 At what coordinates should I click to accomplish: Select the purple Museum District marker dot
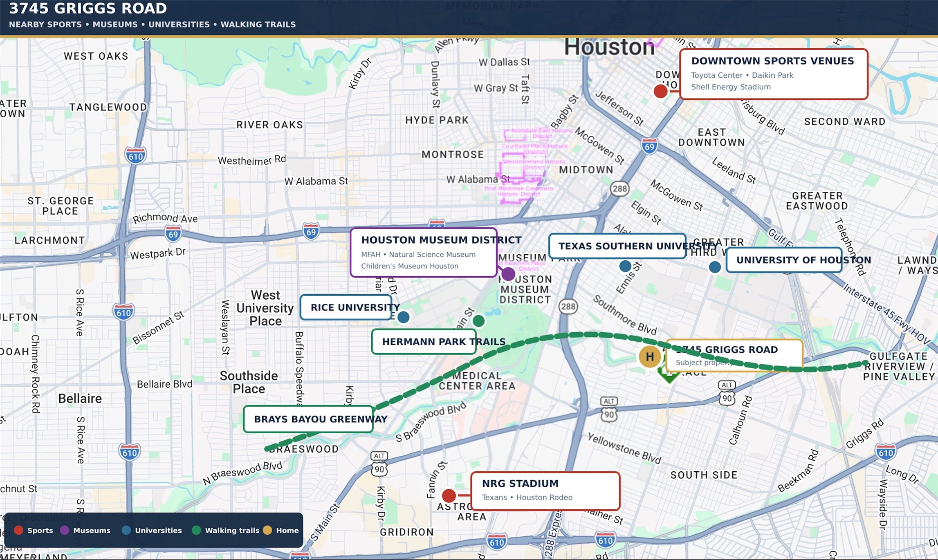pos(508,273)
